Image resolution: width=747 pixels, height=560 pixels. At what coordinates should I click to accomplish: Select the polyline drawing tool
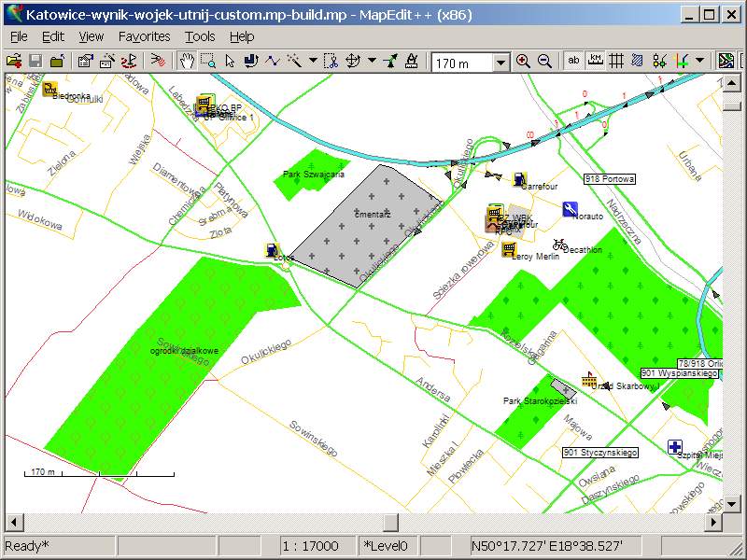coord(272,62)
